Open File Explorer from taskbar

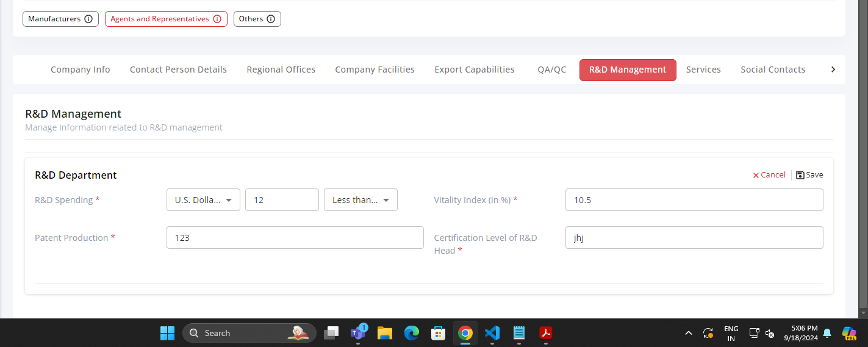click(x=384, y=333)
